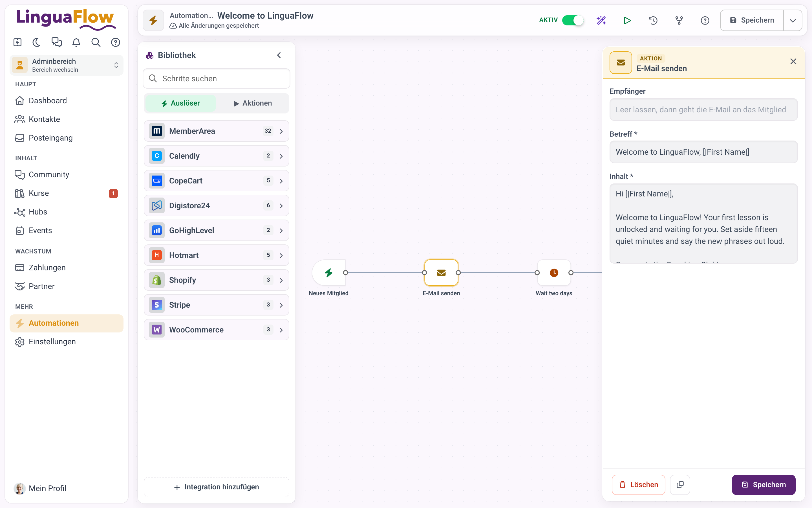Run the automation with the play icon
The image size is (812, 508).
tap(627, 21)
